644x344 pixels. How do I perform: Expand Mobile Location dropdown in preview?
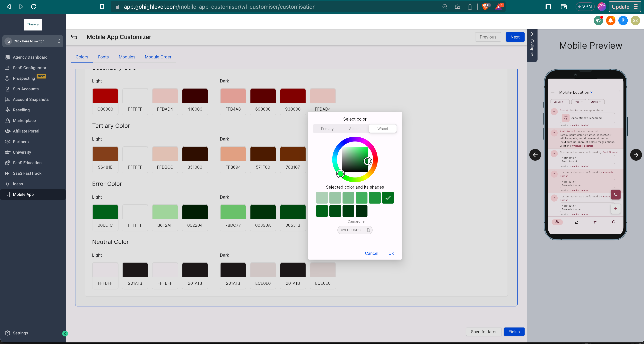click(576, 92)
